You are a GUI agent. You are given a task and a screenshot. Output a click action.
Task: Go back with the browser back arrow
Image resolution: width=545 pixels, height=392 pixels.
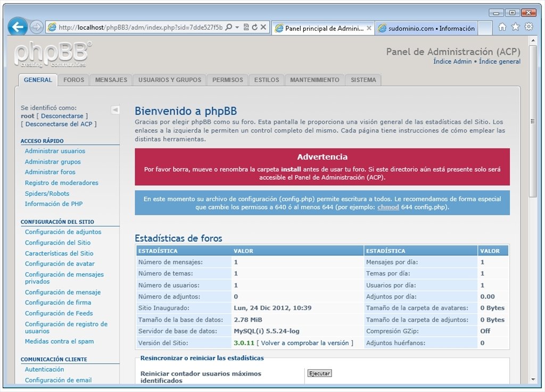click(18, 27)
